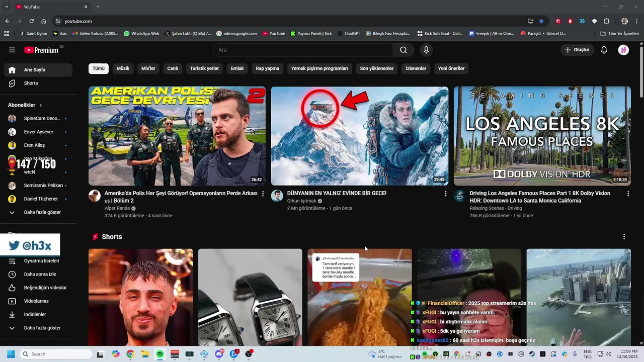The image size is (644, 362).
Task: Go to Ana Sayfa in sidebar
Action: click(38, 70)
